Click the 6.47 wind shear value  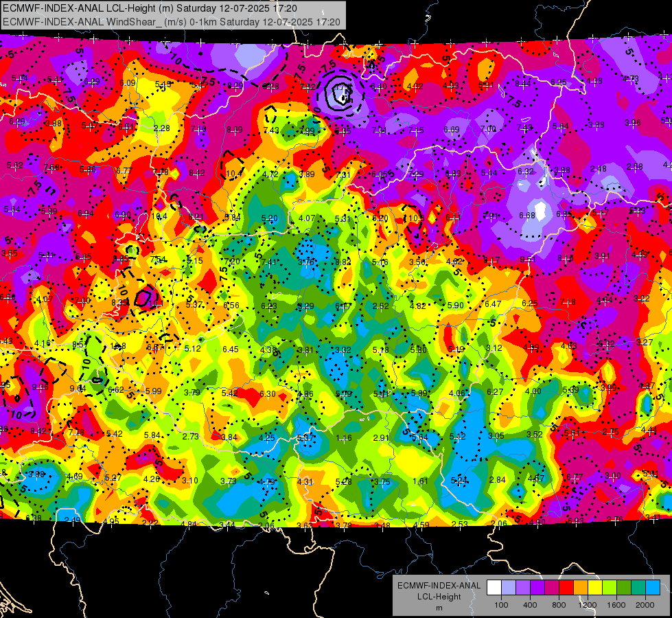coord(493,304)
